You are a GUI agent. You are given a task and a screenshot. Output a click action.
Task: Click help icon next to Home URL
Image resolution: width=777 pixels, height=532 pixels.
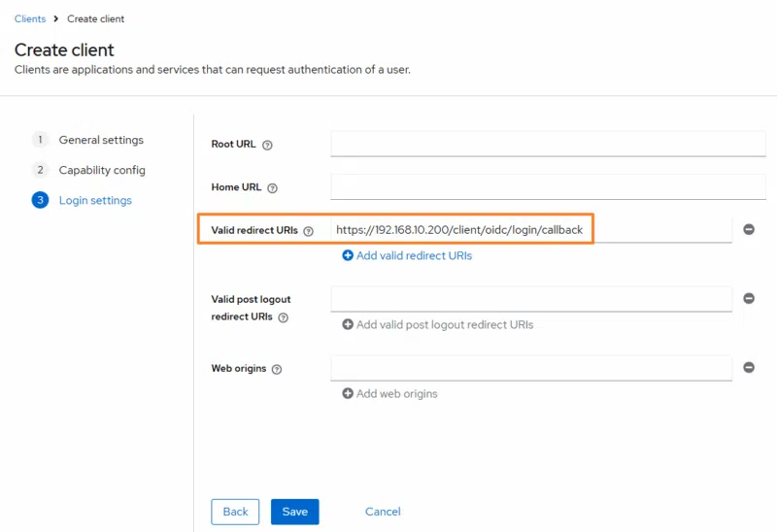click(x=272, y=187)
